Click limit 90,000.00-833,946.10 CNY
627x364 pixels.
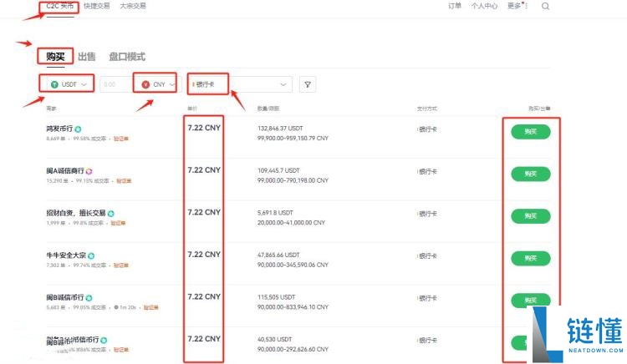(x=293, y=307)
